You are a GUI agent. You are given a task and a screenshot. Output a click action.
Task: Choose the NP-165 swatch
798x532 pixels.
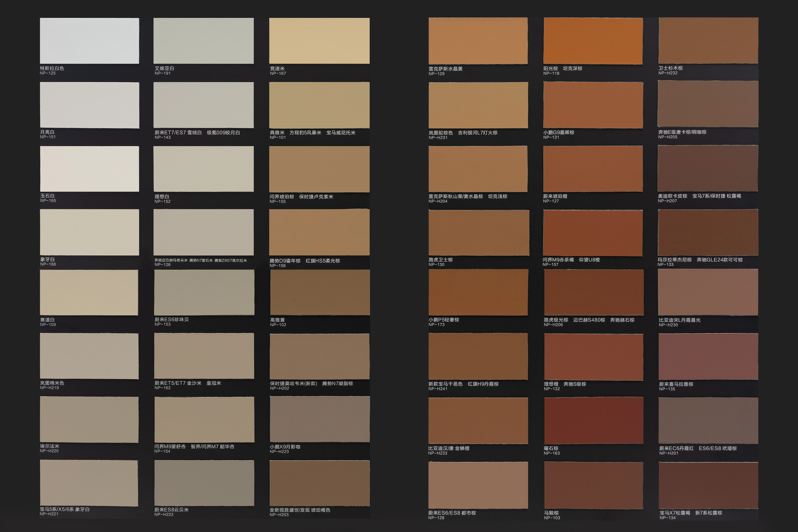90,169
